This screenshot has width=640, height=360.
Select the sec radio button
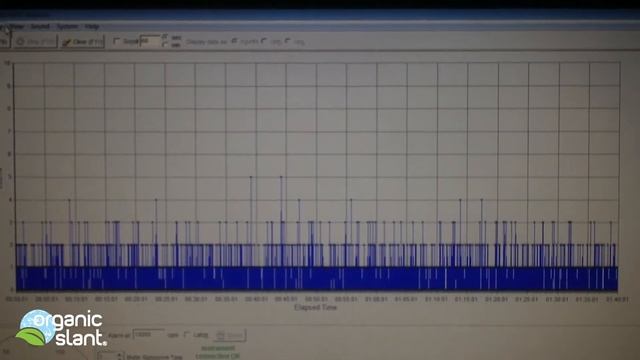[x=165, y=37]
